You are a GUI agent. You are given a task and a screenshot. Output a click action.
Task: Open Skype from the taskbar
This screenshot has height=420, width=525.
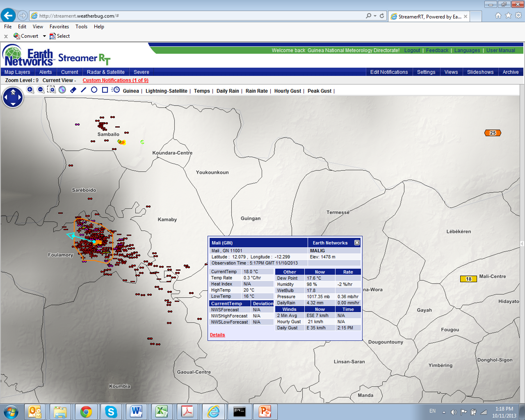coord(111,412)
